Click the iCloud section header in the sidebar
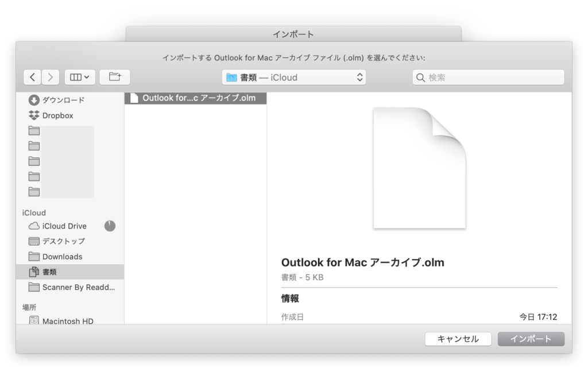588x372 pixels. pyautogui.click(x=34, y=212)
